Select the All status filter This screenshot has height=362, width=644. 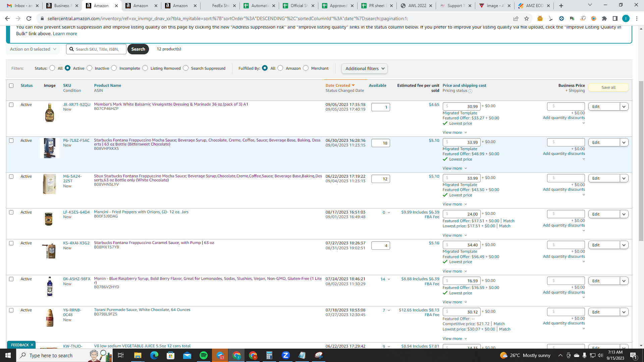tap(52, 68)
